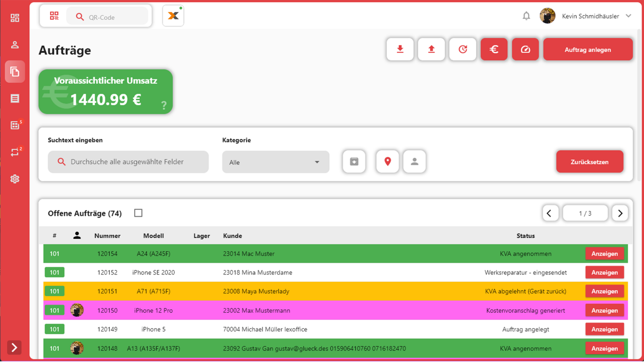Image resolution: width=644 pixels, height=362 pixels.
Task: Click the Auftrag anlegen button
Action: pos(587,49)
